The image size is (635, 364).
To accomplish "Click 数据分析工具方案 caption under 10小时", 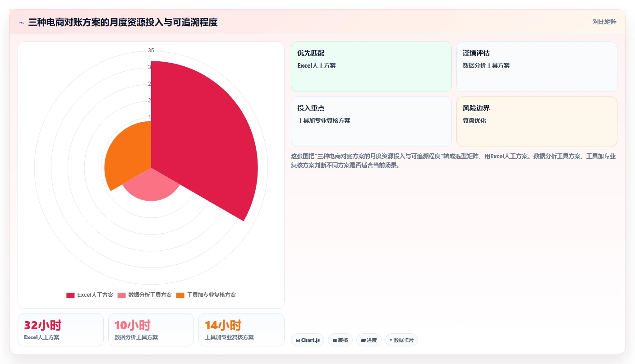I will coord(136,337).
